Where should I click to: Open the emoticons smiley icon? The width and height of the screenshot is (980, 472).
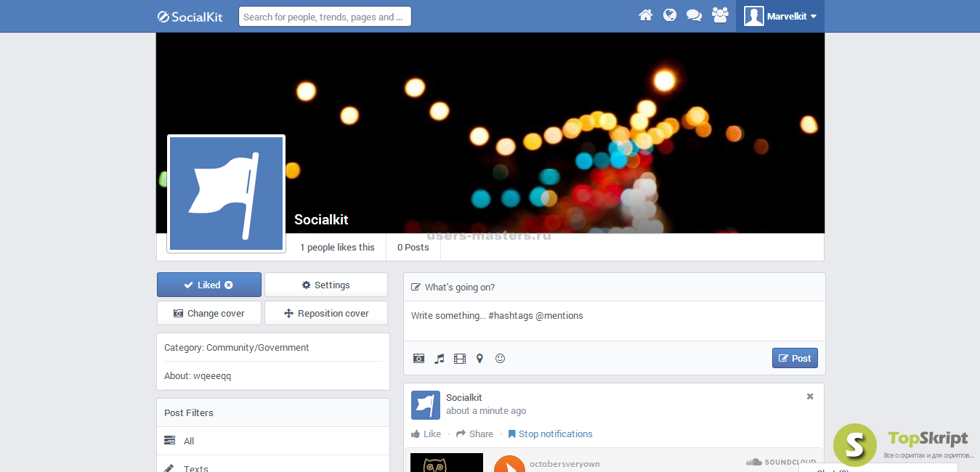click(500, 359)
